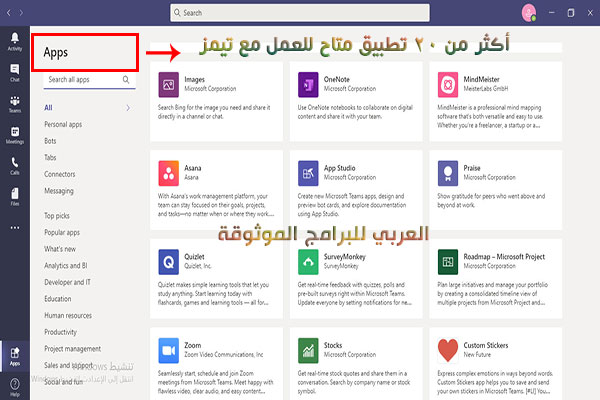Show more apps ellipsis in sidebar

[x=15, y=227]
